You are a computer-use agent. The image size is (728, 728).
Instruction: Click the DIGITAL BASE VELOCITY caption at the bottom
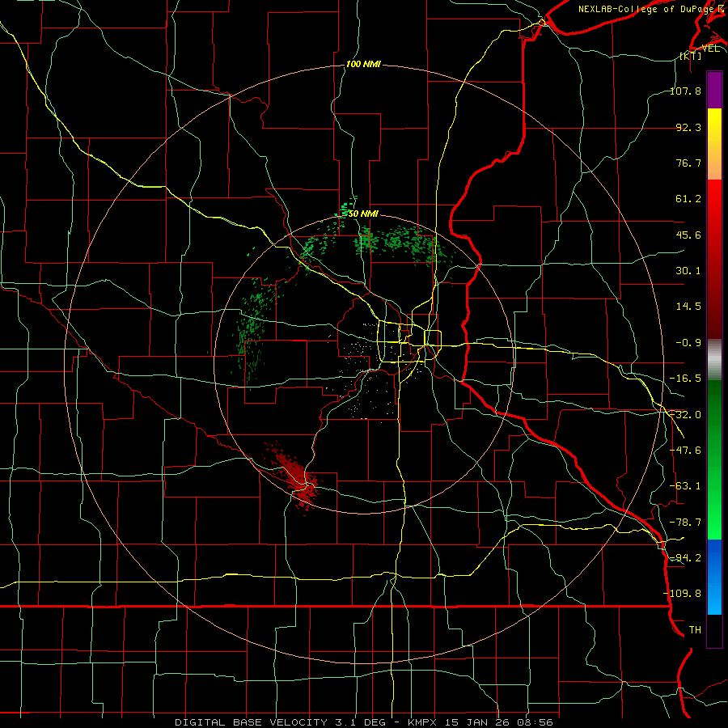(364, 722)
